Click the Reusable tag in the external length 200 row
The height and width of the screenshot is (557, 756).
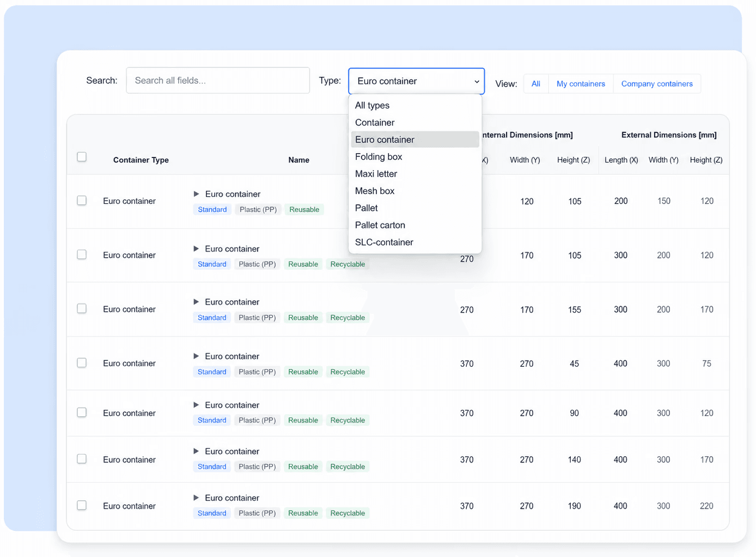tap(304, 210)
